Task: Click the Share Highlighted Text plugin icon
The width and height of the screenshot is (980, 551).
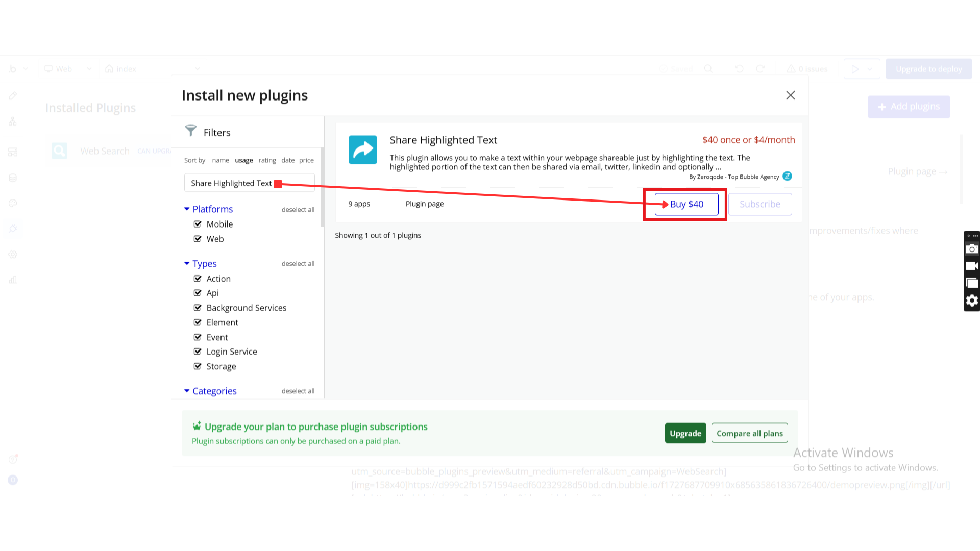Action: tap(362, 149)
